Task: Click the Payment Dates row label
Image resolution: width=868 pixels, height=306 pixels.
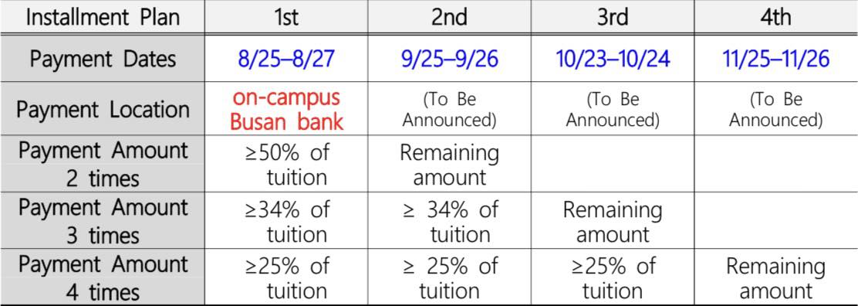Action: pos(103,58)
